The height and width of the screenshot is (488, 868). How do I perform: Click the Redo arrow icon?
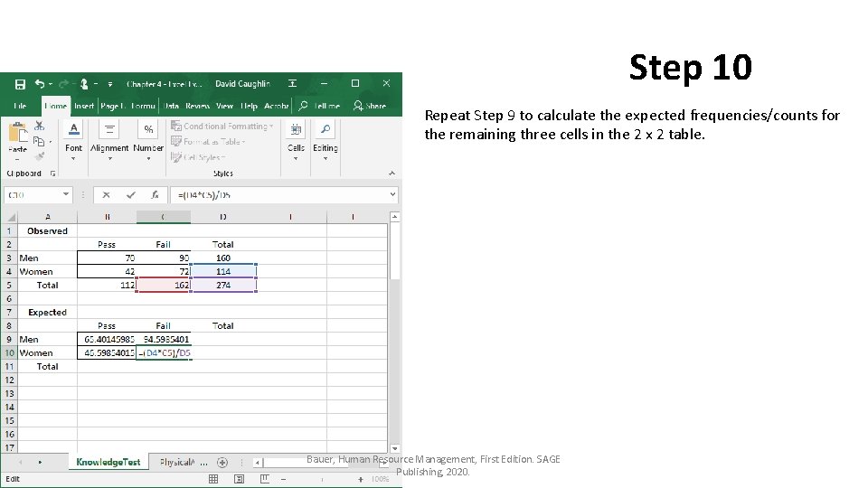[x=63, y=83]
